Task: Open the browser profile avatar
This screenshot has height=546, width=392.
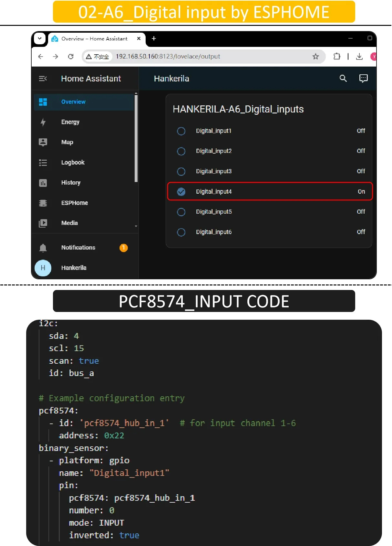Action: 373,57
